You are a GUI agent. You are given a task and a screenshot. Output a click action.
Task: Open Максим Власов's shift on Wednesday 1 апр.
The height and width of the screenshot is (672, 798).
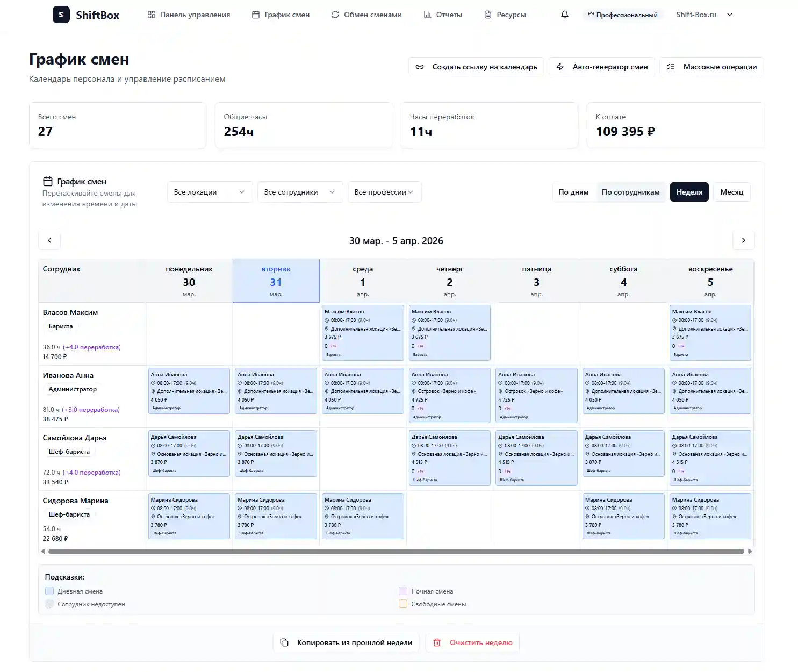click(363, 333)
